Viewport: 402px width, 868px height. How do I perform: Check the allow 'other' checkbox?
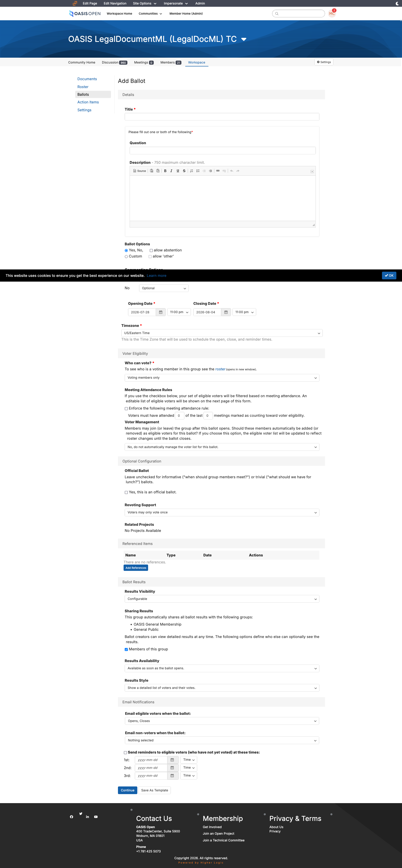point(150,257)
